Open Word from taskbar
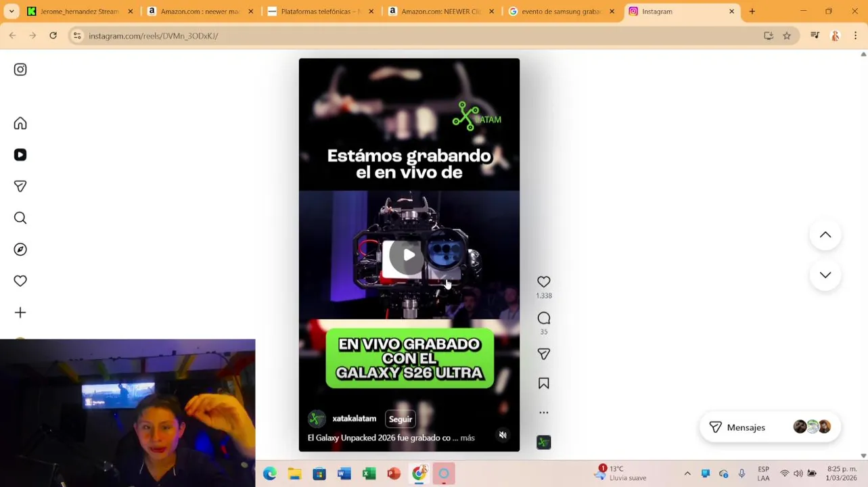This screenshot has height=487, width=868. pyautogui.click(x=344, y=474)
